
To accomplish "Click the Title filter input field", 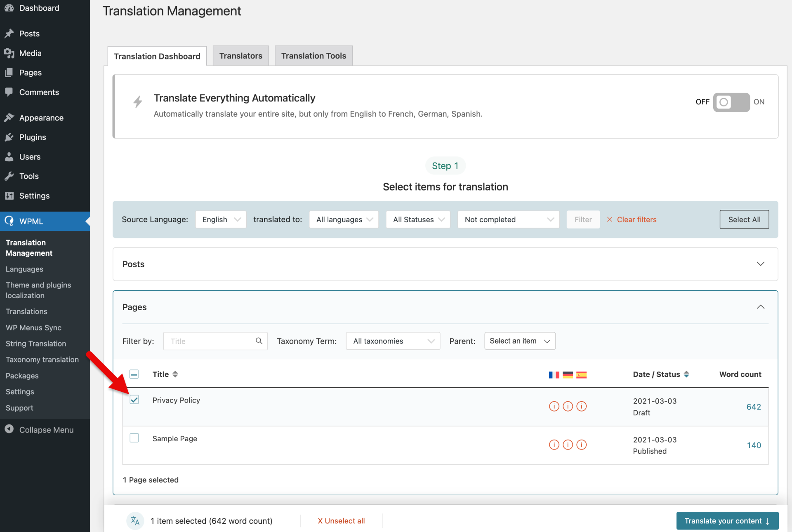I will [215, 341].
